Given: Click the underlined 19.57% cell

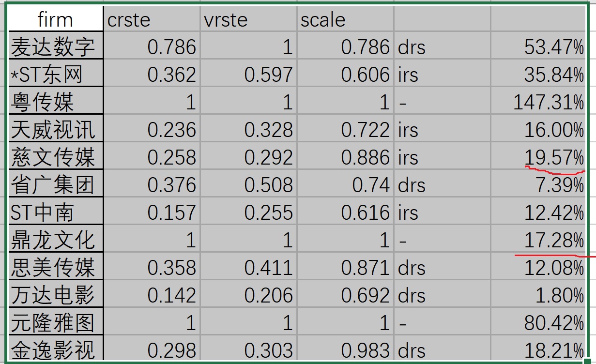Looking at the screenshot, I should coord(538,157).
